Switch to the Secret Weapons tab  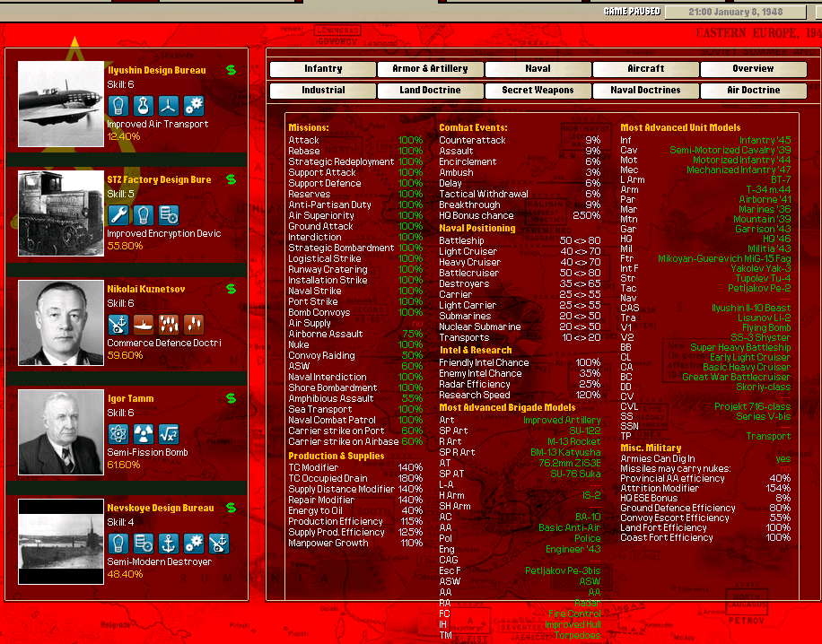538,91
